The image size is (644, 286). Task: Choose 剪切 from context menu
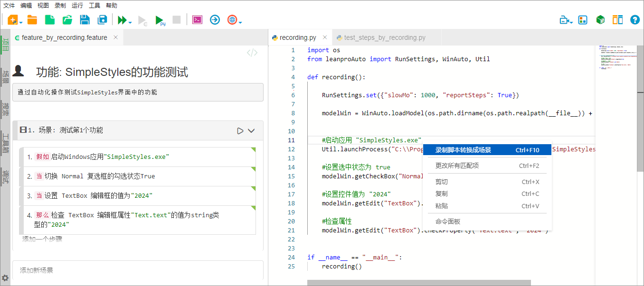(487, 182)
